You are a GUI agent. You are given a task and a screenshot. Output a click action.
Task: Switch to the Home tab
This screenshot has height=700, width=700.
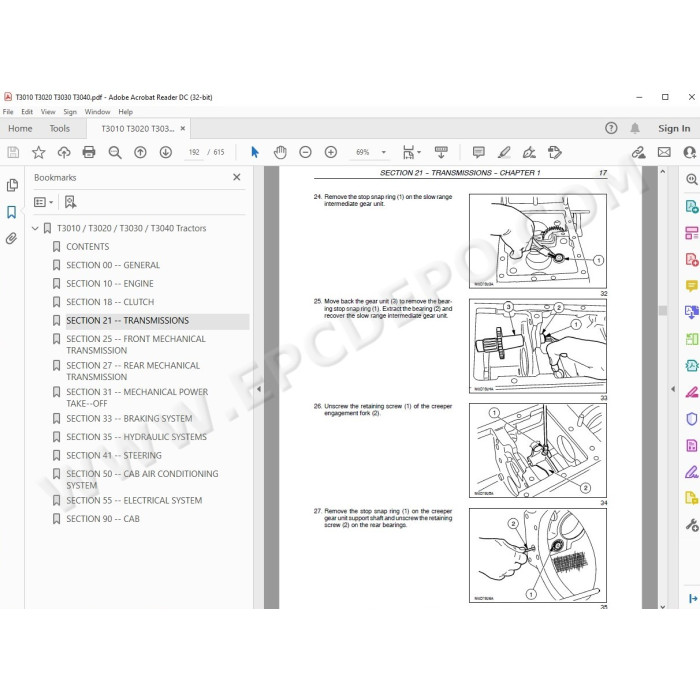point(20,129)
